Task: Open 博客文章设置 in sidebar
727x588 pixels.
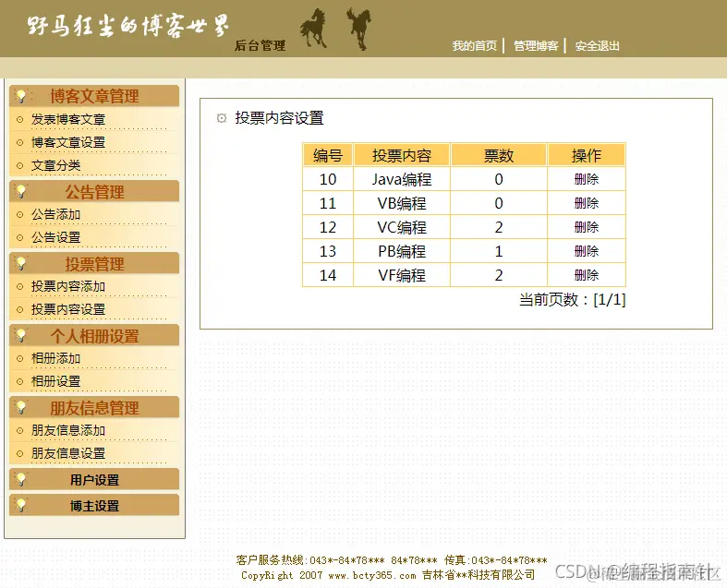Action: (x=68, y=143)
